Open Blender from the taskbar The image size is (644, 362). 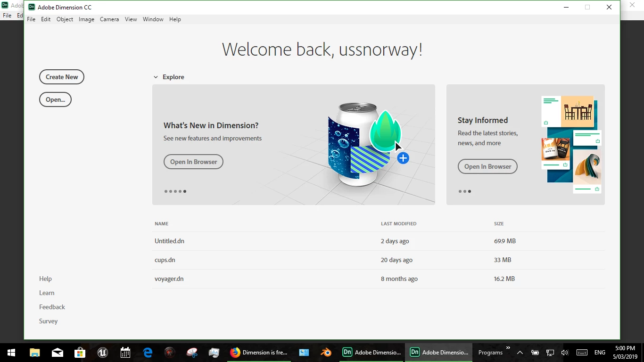pyautogui.click(x=326, y=352)
